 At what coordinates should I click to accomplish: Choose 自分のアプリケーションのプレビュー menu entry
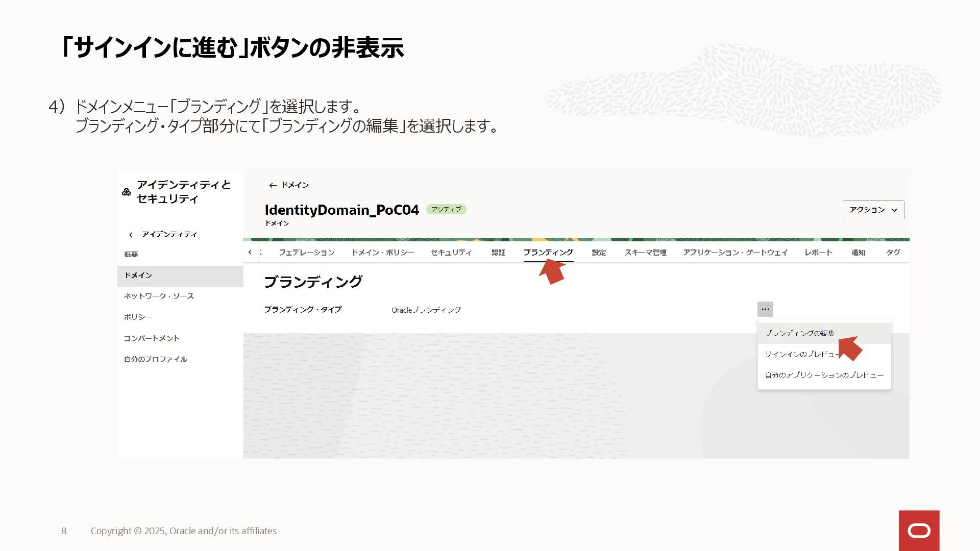[x=824, y=375]
